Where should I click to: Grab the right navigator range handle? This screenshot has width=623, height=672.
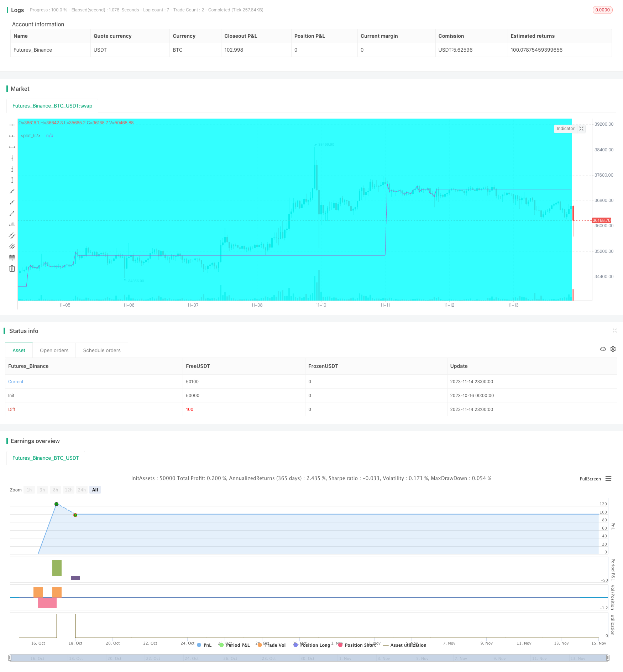[608, 658]
